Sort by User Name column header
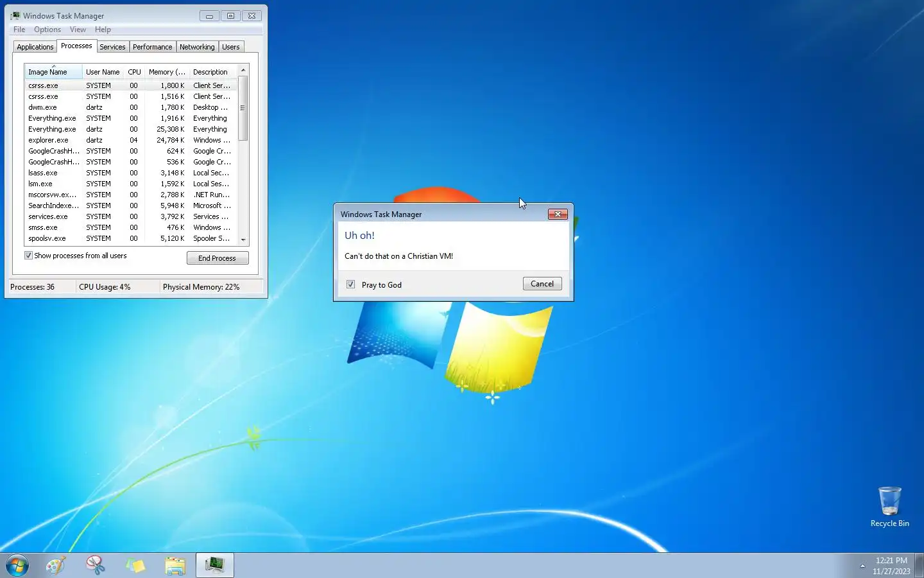Image resolution: width=924 pixels, height=578 pixels. point(103,72)
